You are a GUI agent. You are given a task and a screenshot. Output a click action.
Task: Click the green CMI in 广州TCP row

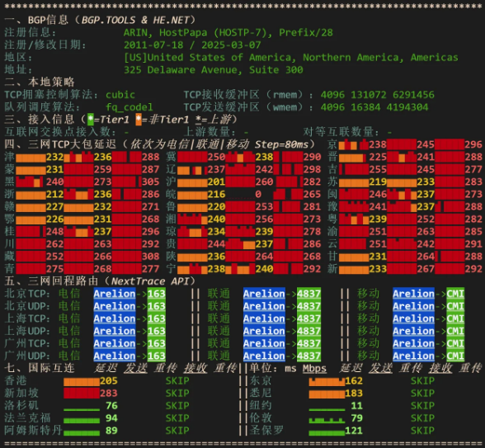click(455, 343)
